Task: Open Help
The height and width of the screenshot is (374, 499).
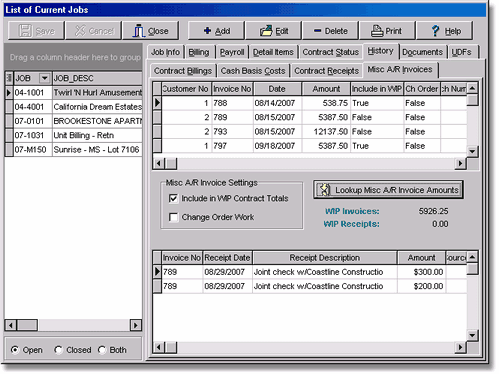Action: tap(445, 31)
